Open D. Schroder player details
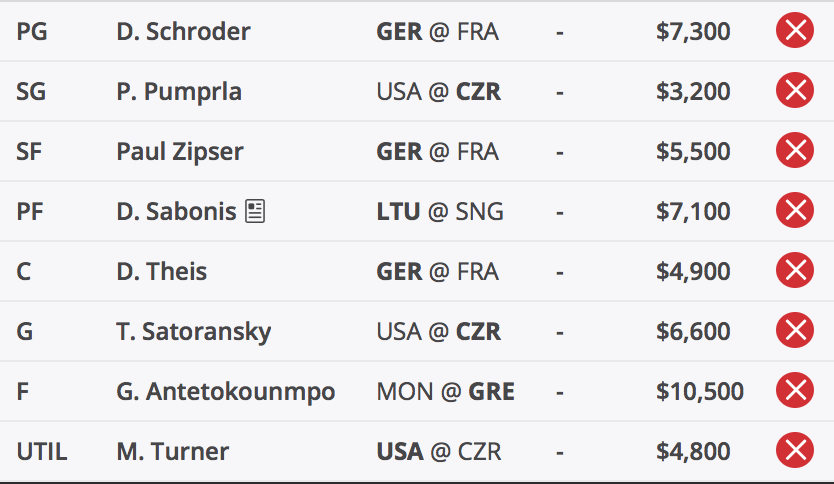Viewport: 834px width, 484px height. pyautogui.click(x=183, y=31)
